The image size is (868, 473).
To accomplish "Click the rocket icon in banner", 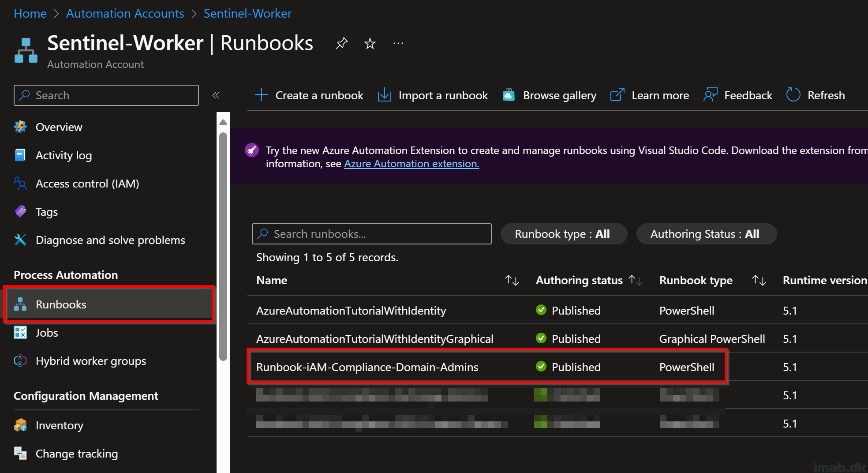I will click(x=252, y=150).
